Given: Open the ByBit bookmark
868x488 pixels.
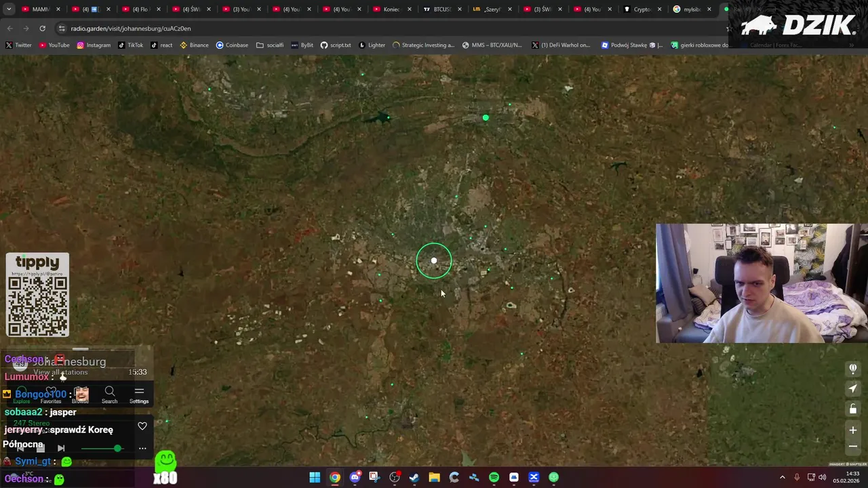Looking at the screenshot, I should click(302, 45).
